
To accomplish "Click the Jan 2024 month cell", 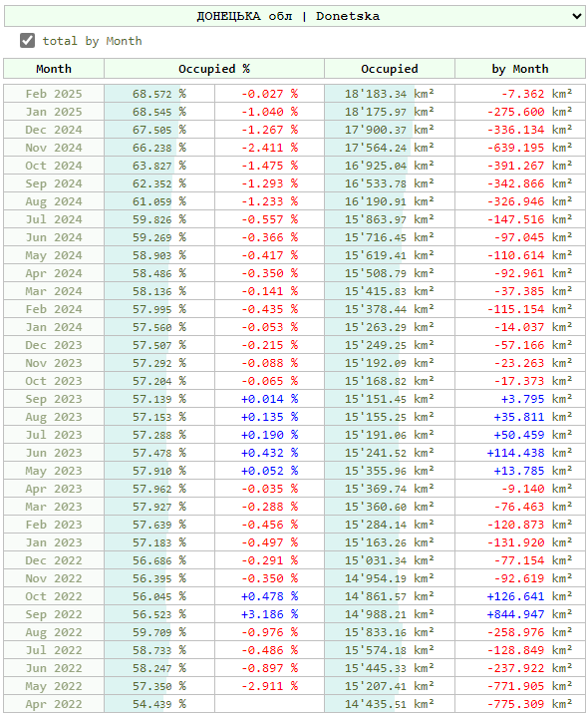I will pos(54,327).
